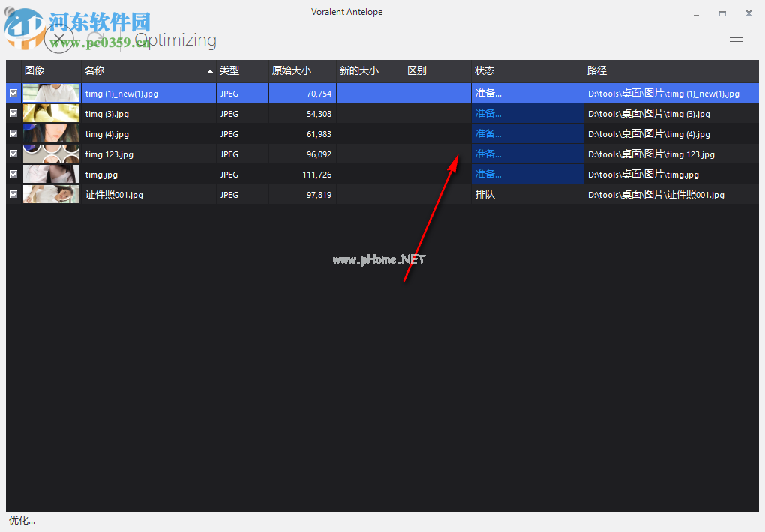Toggle sort arrow in 名称 column header
Image resolution: width=765 pixels, height=532 pixels.
210,71
